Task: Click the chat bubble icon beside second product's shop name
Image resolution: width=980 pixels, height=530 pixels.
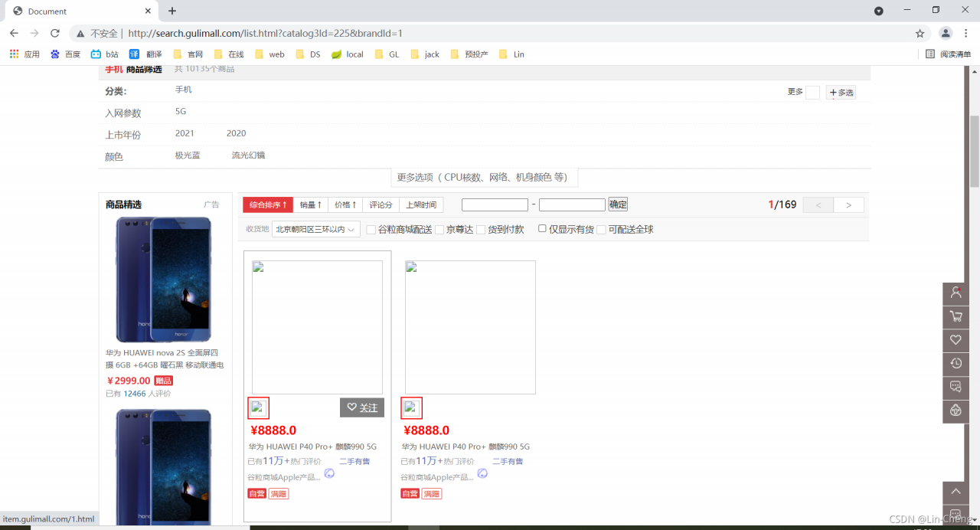Action: pyautogui.click(x=482, y=473)
